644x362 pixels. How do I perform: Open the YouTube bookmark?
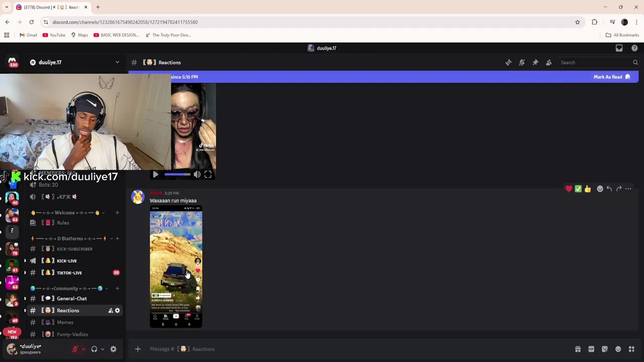point(54,35)
